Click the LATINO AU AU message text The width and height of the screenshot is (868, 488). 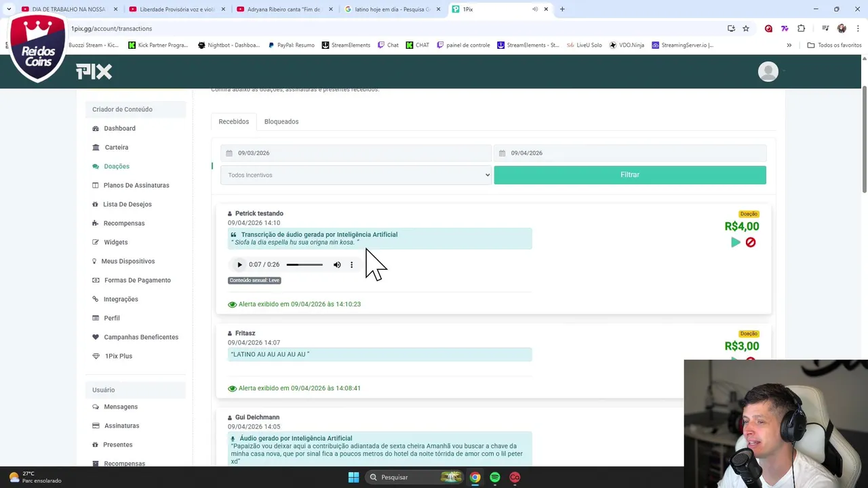click(x=270, y=354)
